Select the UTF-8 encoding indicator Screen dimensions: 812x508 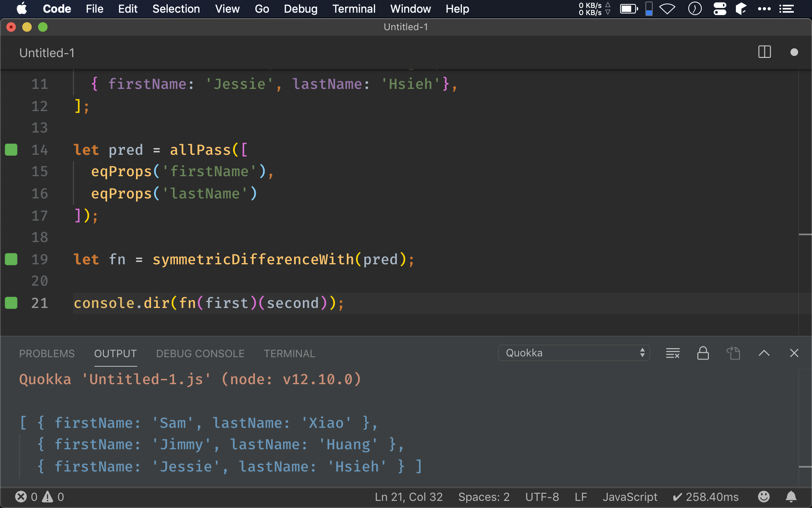tap(542, 497)
